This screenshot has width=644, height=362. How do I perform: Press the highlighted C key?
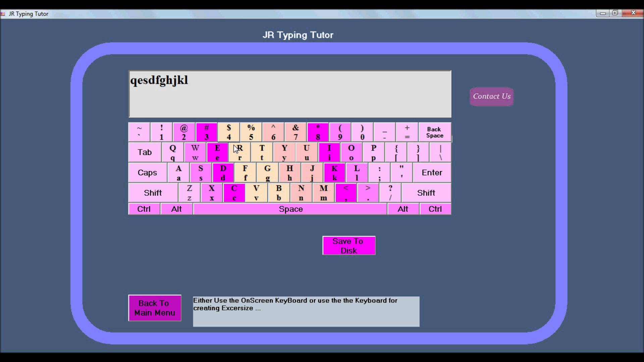click(x=234, y=192)
